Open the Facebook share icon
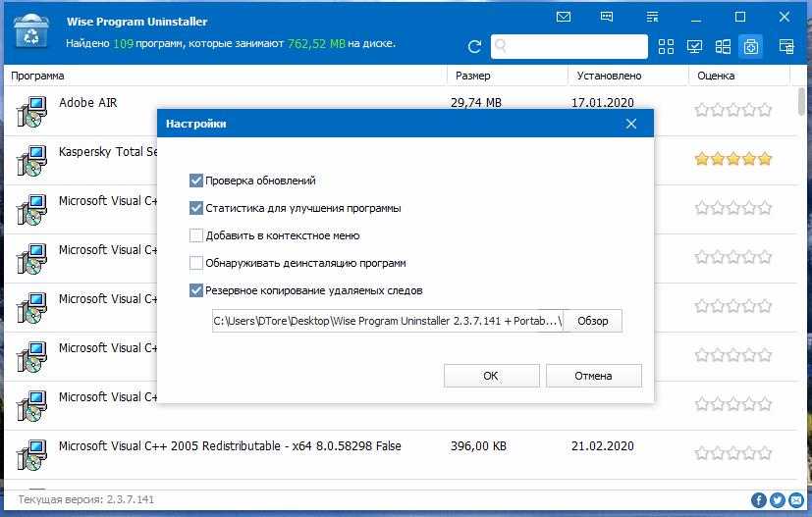 [x=759, y=500]
